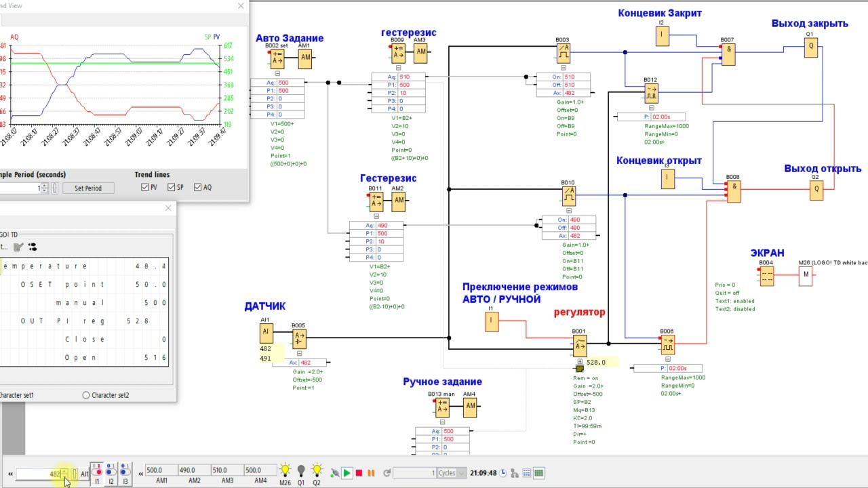Click AM3 value field showing 510.0
The height and width of the screenshot is (488, 868).
tap(227, 470)
